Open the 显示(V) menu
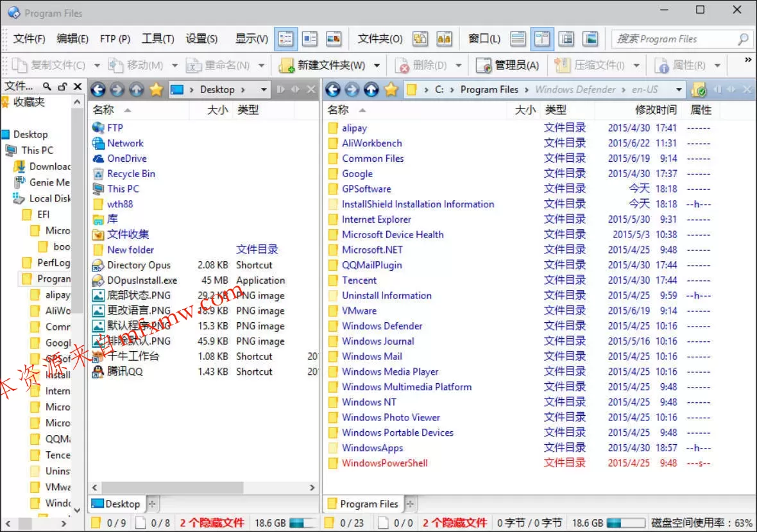The height and width of the screenshot is (532, 757). click(251, 39)
